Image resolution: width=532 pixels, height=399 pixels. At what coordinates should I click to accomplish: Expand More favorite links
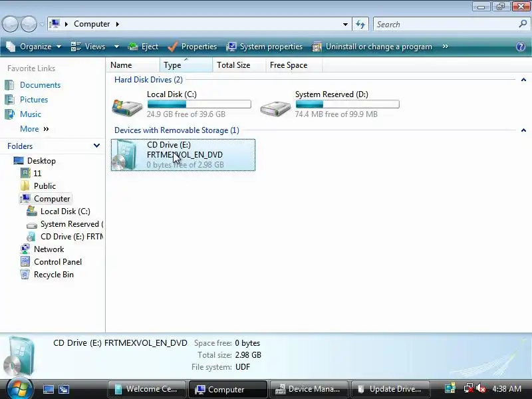[35, 129]
